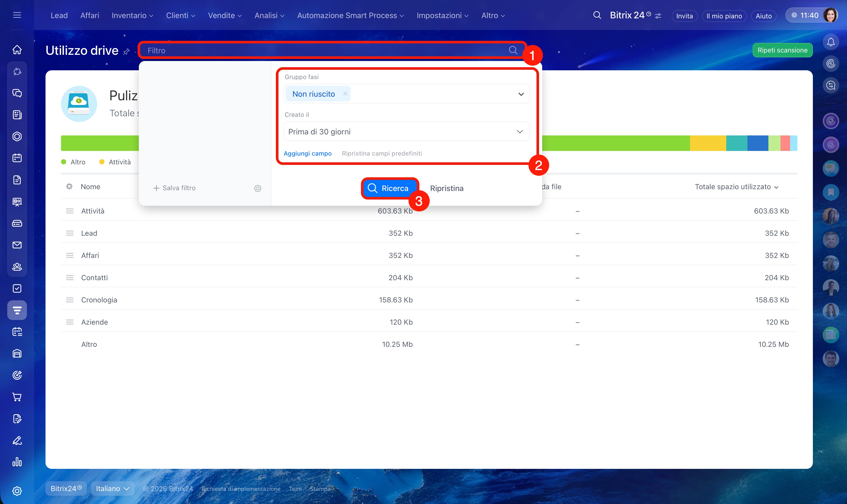This screenshot has width=847, height=504.
Task: Open the hamburger menu at top left
Action: click(x=17, y=15)
